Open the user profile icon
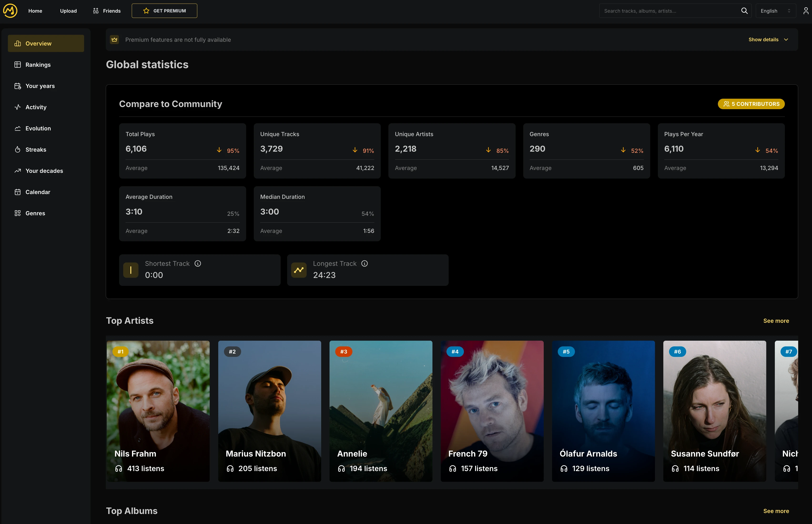The image size is (812, 524). coord(806,10)
